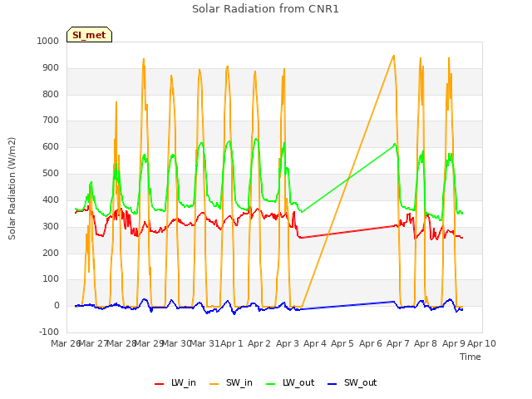This screenshot has height=399, width=532.
Task: Click the Apr 1 x-axis label
Action: (x=232, y=343)
